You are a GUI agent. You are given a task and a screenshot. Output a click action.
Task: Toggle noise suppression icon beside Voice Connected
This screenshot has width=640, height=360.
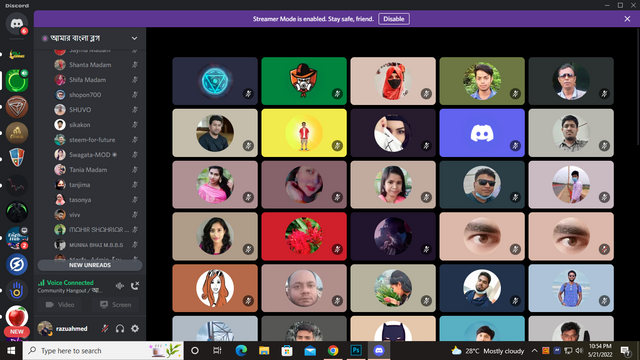[120, 286]
